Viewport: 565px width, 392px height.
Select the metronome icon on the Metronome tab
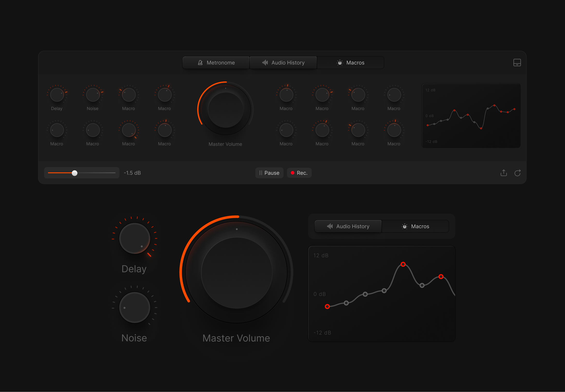200,63
